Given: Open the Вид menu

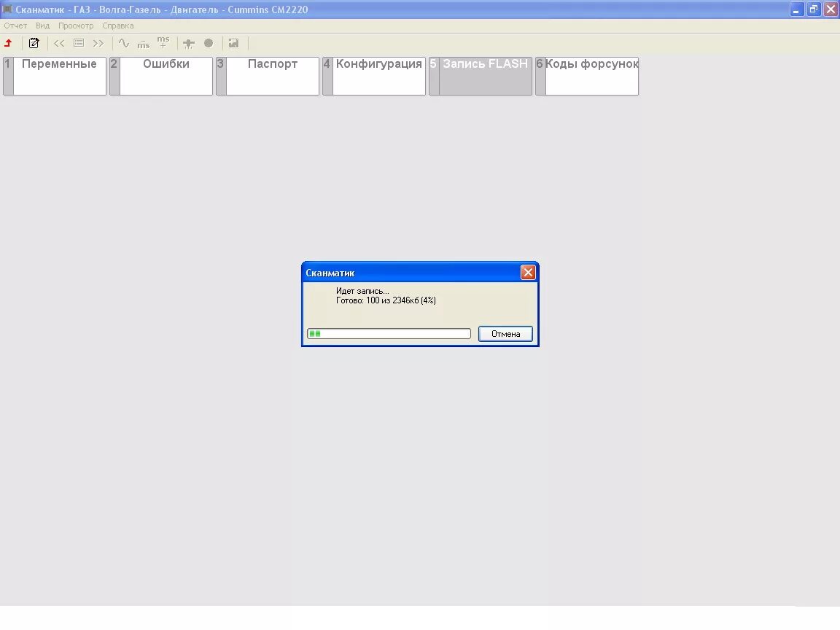Looking at the screenshot, I should pyautogui.click(x=42, y=26).
